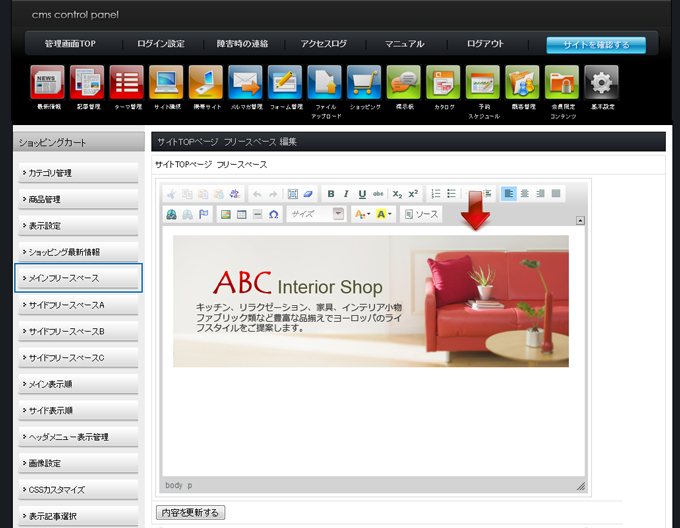Open the サイズ font size dropdown

[x=316, y=214]
